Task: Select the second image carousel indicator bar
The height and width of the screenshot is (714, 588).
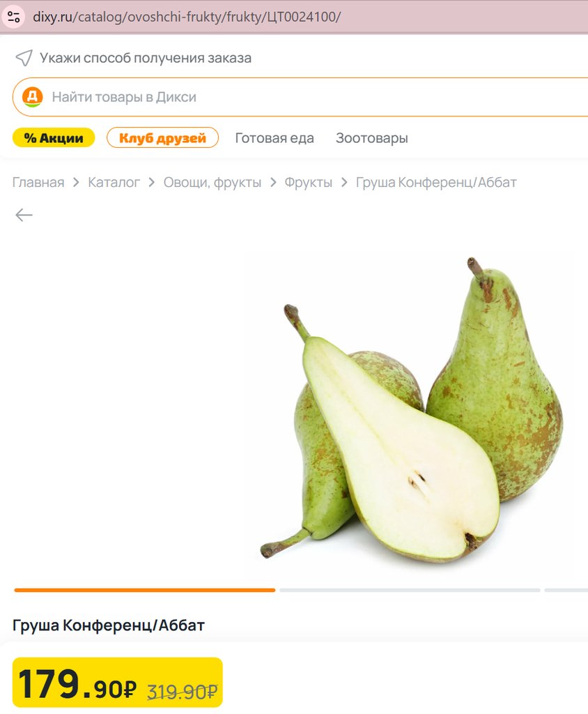Action: 410,590
